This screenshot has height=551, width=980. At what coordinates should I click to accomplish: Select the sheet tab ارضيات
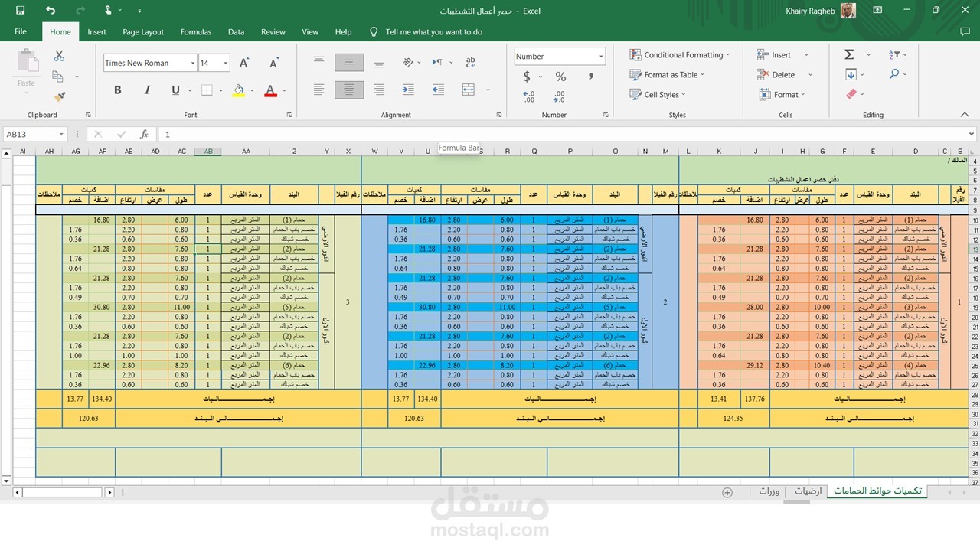click(808, 491)
